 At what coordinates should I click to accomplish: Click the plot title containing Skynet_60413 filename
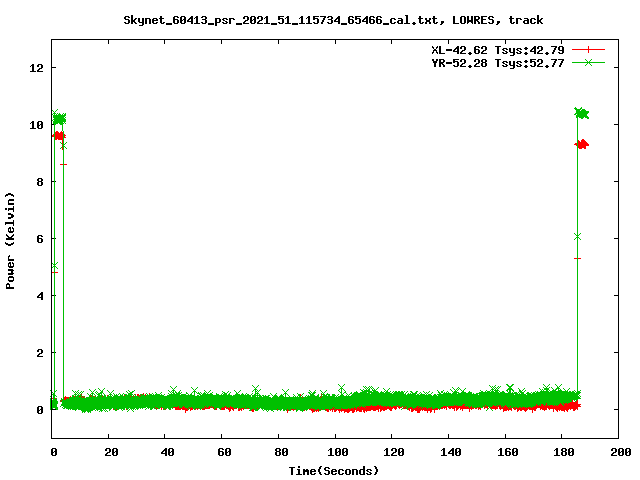click(x=333, y=19)
